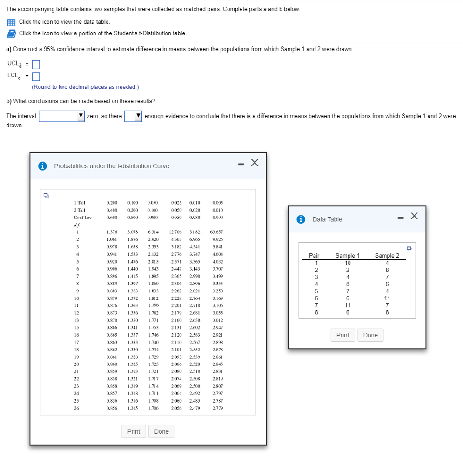463x476 pixels.
Task: Click the 0.950 confidence level header
Action: click(176, 218)
